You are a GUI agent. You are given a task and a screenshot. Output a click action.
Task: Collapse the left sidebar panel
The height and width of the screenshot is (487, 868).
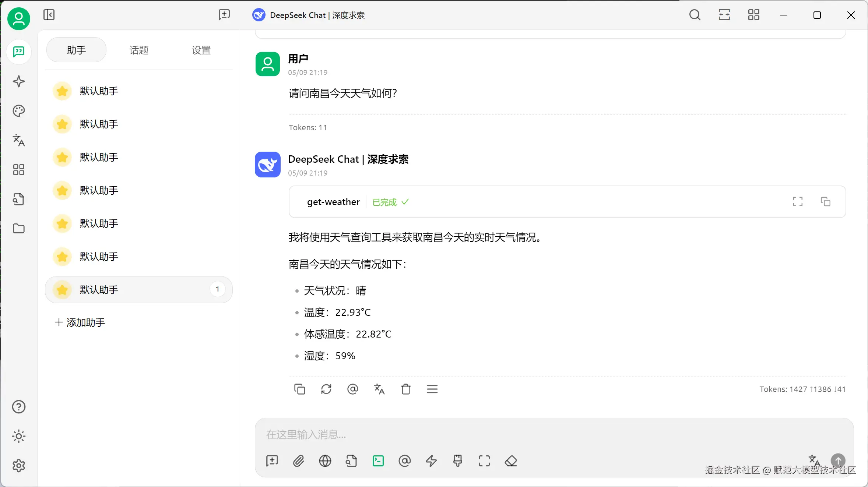pos(49,15)
